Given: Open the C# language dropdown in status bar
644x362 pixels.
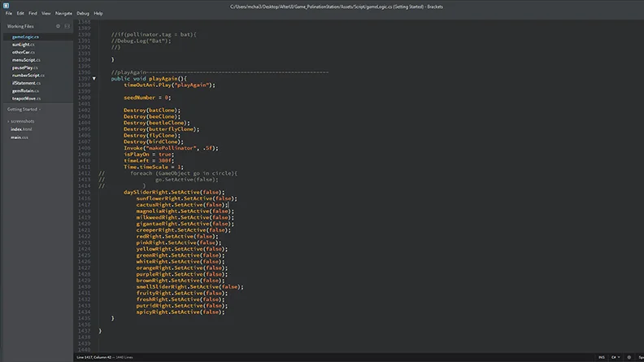Looking at the screenshot, I should [x=616, y=357].
